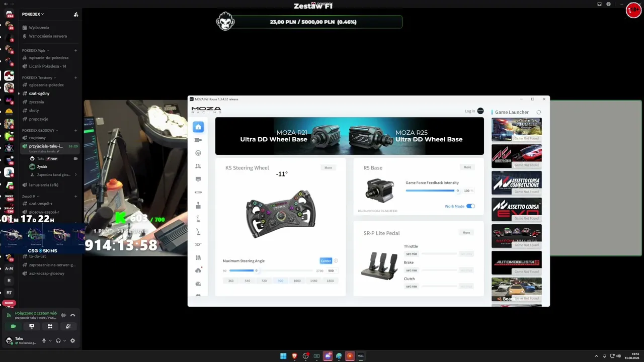Deafen audio with the headphones button
The height and width of the screenshot is (362, 644).
point(58,341)
